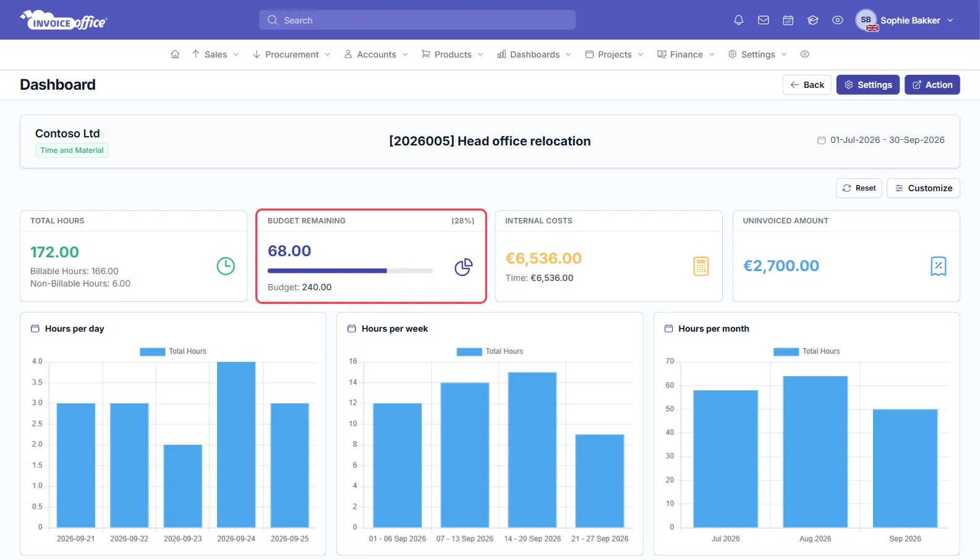This screenshot has width=980, height=560.
Task: Open the calendar icon in header
Action: point(788,20)
